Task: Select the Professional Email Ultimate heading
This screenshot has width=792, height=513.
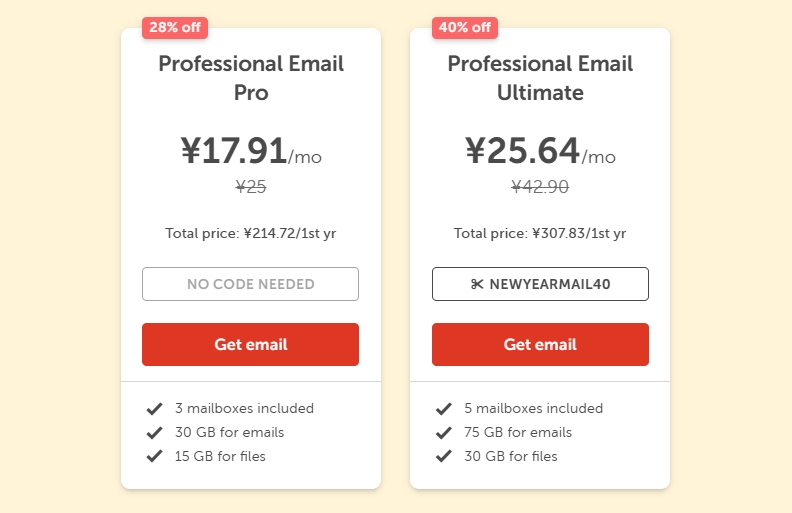Action: [540, 78]
